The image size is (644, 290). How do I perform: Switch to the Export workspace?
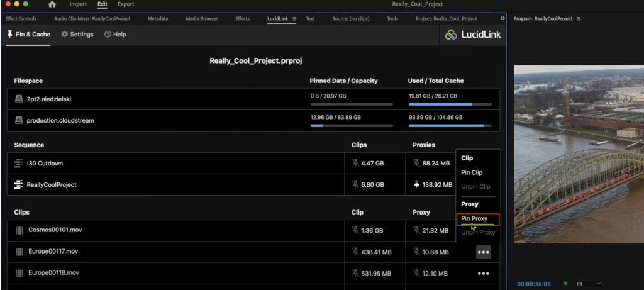point(126,4)
